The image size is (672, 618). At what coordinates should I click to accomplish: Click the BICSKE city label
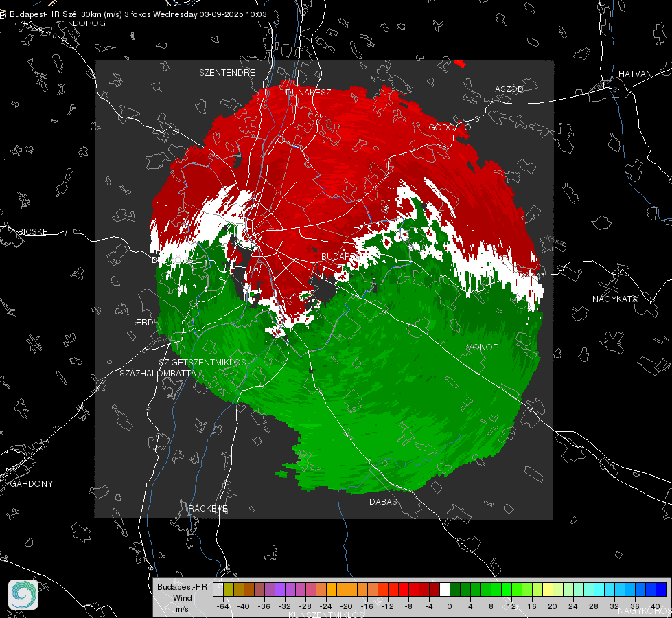click(32, 232)
